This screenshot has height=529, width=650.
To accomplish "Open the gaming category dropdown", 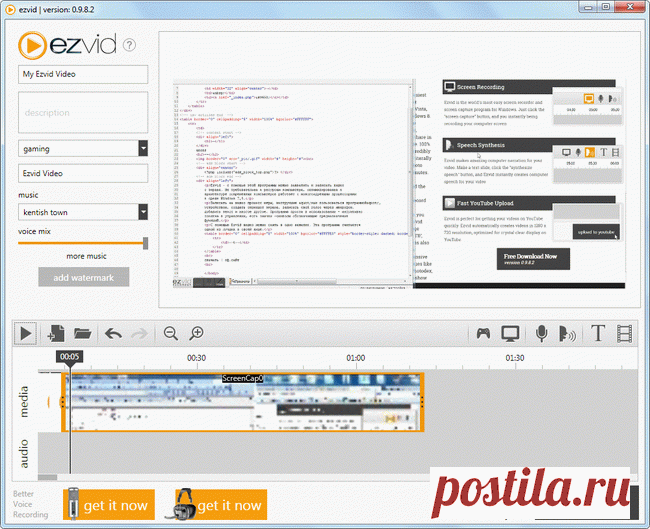I will 143,148.
